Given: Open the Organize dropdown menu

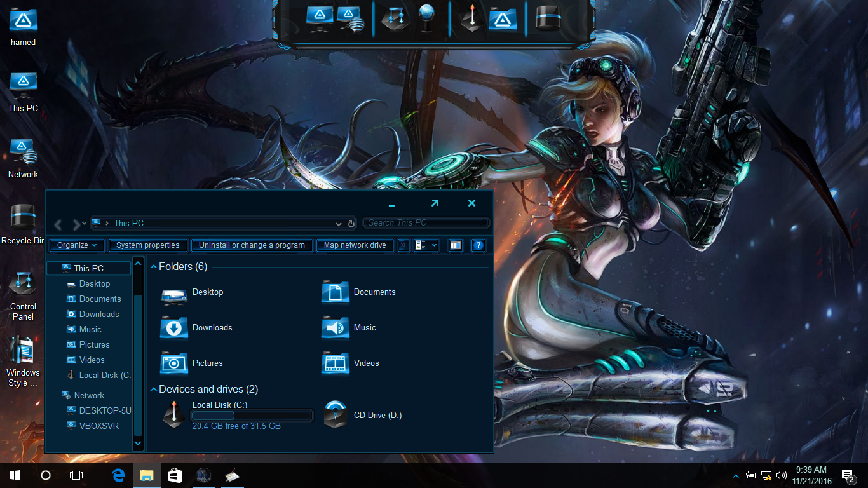Looking at the screenshot, I should point(77,245).
